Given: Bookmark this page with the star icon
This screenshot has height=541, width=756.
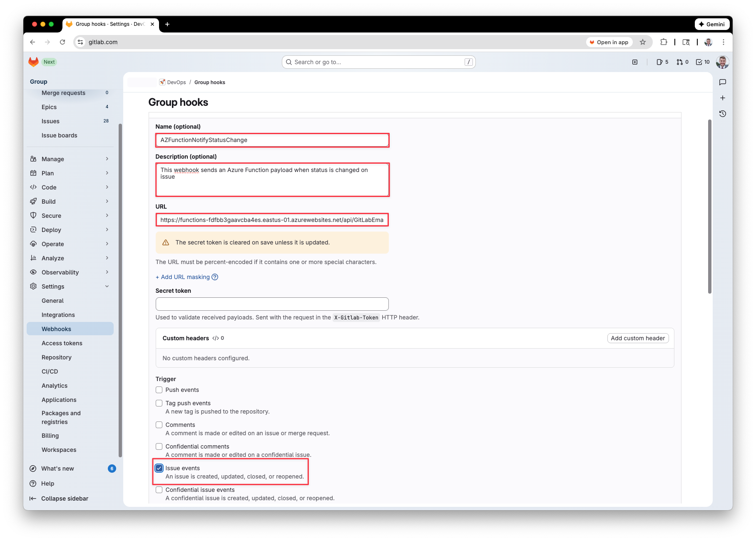Looking at the screenshot, I should click(x=643, y=42).
